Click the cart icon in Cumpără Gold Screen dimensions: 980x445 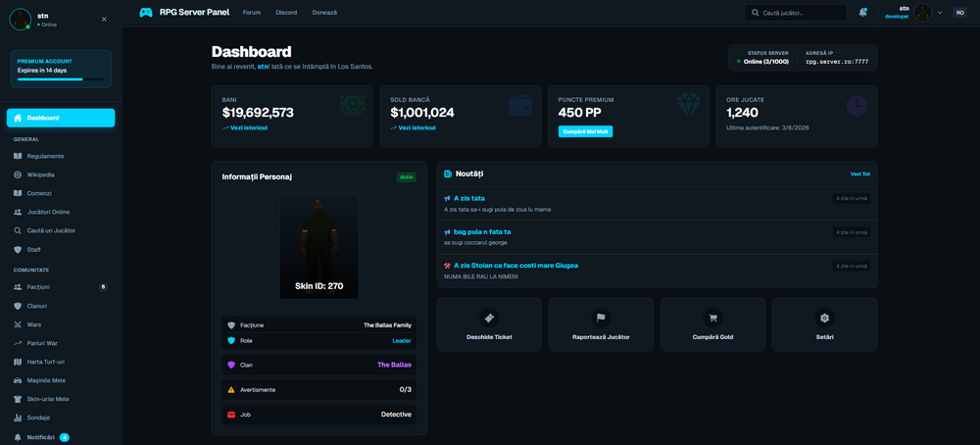pos(712,319)
